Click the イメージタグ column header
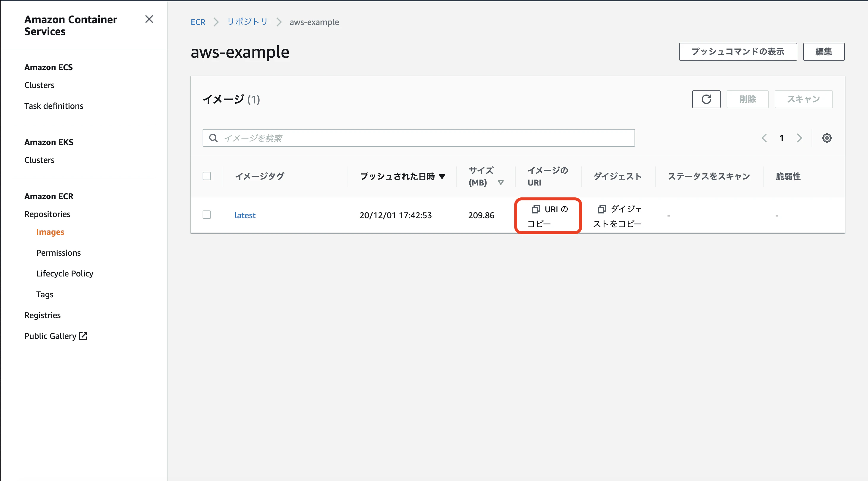868x481 pixels. (x=259, y=176)
